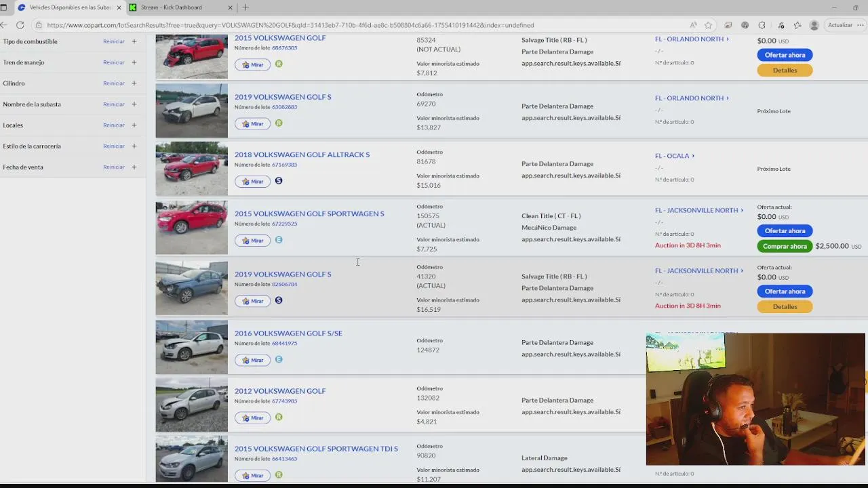Bid now on the 2015 Golf Sportwagen S

coord(785,231)
